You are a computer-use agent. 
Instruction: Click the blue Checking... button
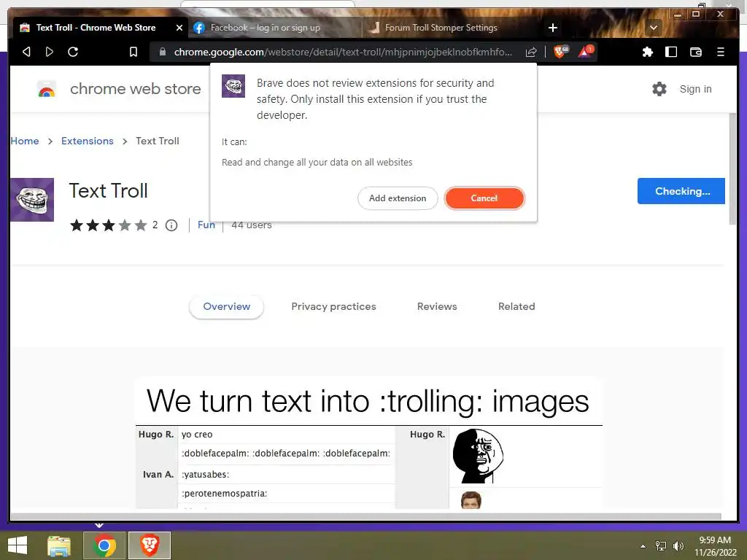tap(681, 191)
